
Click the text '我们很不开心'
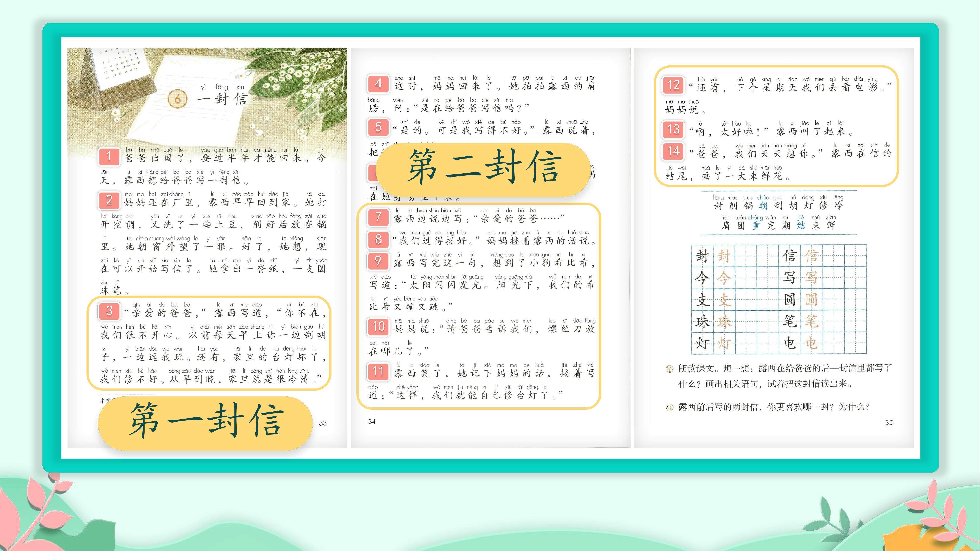(x=136, y=335)
